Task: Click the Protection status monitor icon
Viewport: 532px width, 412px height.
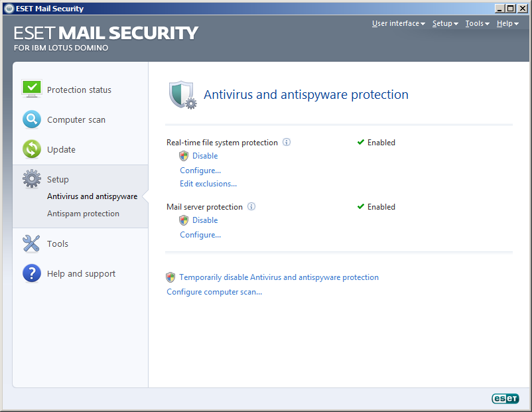Action: pos(32,89)
